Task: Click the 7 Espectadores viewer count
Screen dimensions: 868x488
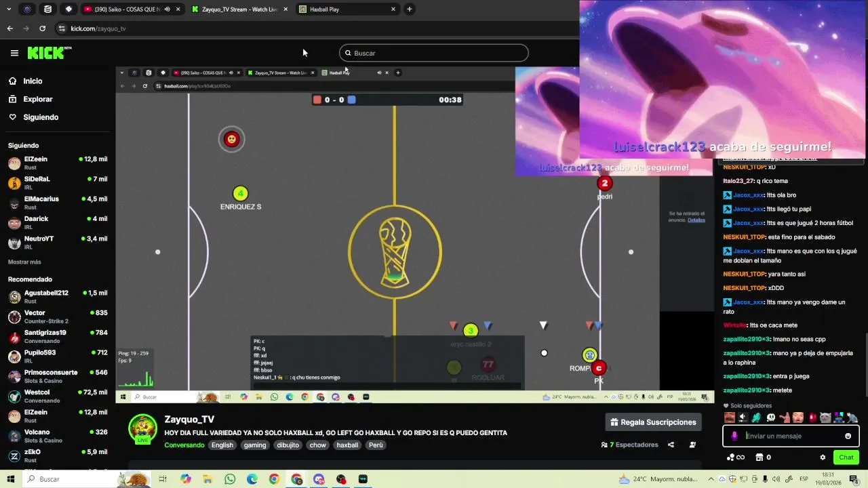Action: 630,445
